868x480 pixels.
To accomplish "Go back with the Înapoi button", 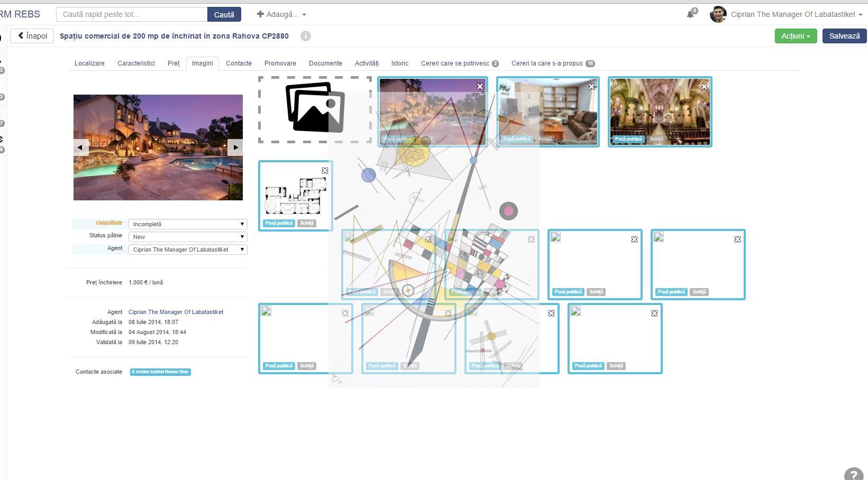I will click(32, 36).
